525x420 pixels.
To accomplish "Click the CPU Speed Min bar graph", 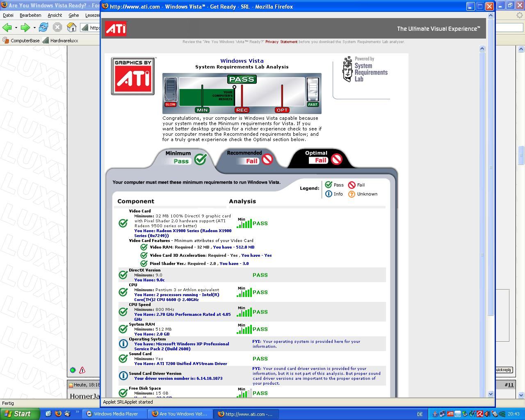I will (244, 312).
